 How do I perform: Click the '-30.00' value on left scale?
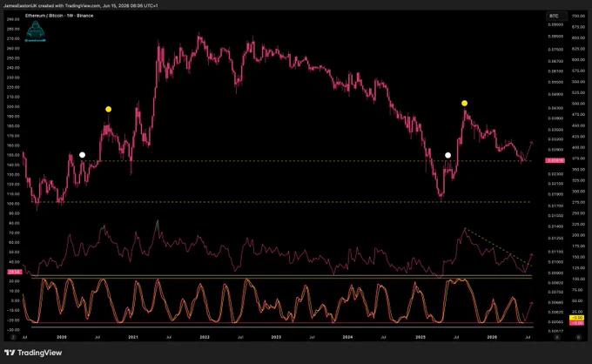click(13, 330)
